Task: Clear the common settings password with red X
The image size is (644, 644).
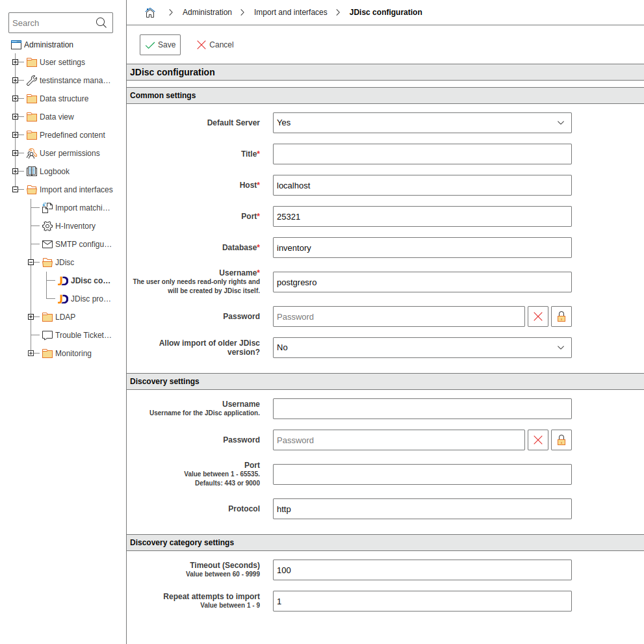Action: 537,316
